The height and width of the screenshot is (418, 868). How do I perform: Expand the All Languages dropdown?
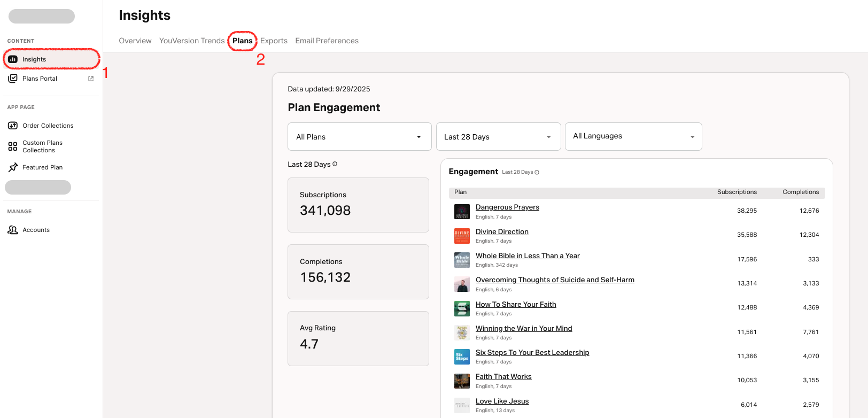click(633, 137)
